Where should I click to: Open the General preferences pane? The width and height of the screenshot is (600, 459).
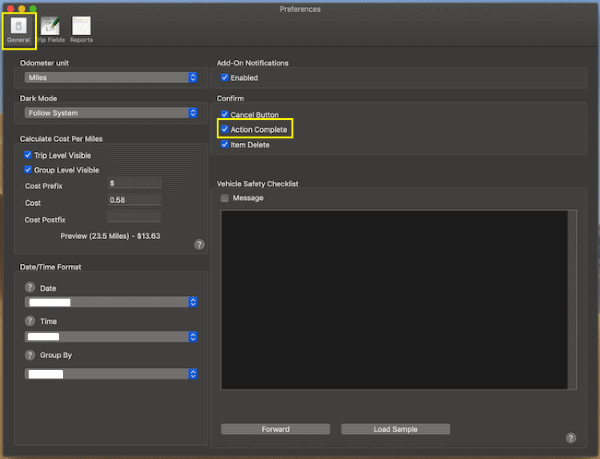click(19, 28)
